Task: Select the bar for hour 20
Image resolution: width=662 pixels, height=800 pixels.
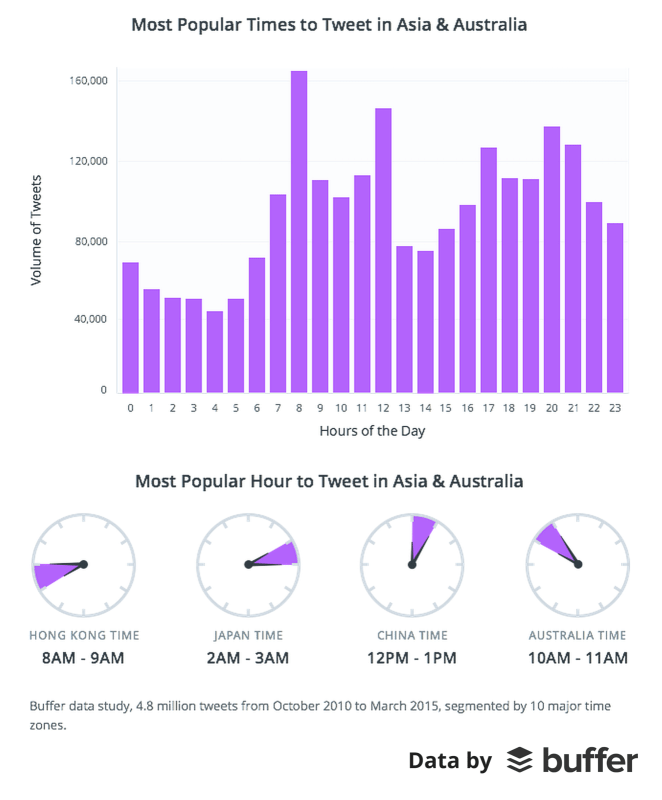Action: 552,260
